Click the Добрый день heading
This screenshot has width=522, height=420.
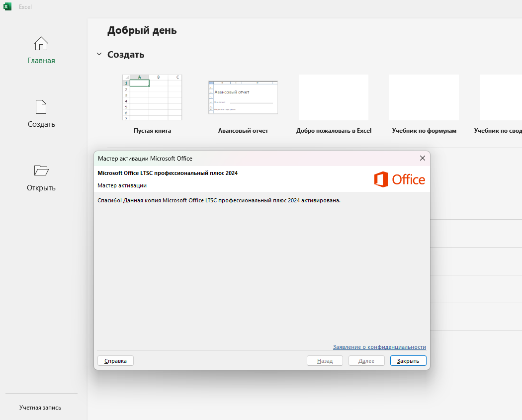pyautogui.click(x=142, y=30)
